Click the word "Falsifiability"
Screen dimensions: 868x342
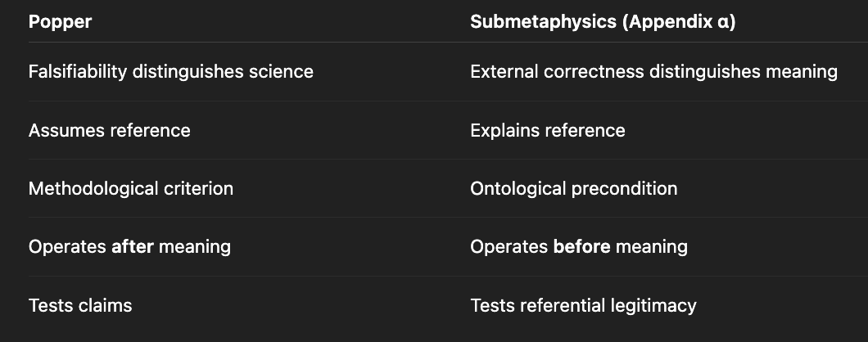[x=78, y=71]
